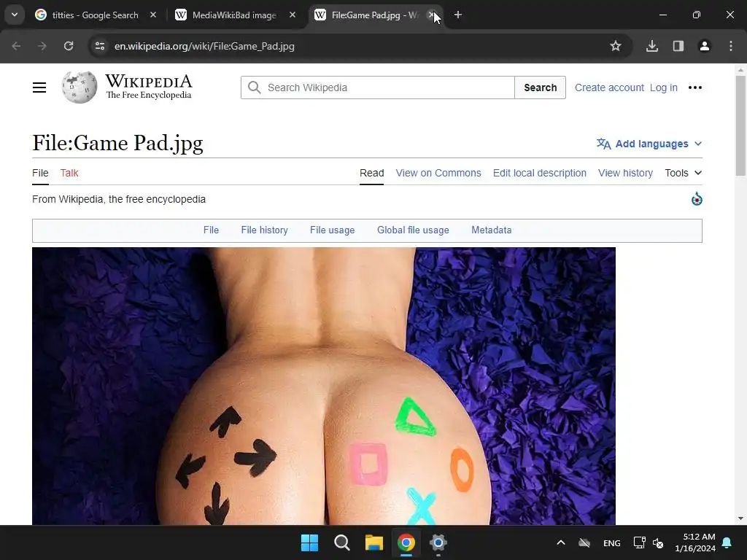
Task: Reload the page
Action: tap(69, 46)
